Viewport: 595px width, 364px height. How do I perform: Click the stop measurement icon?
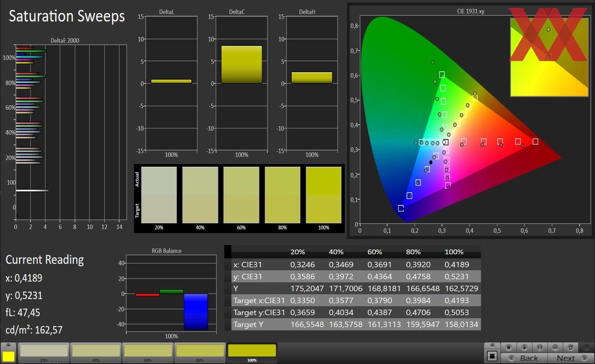click(x=509, y=347)
